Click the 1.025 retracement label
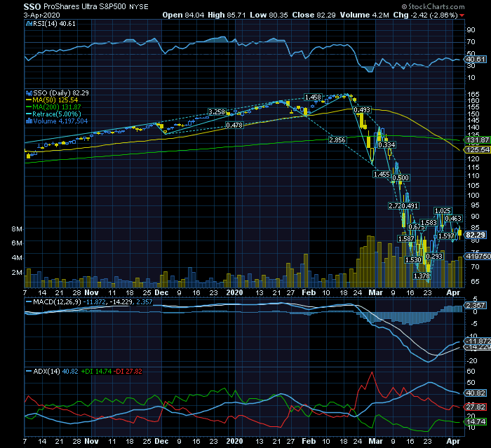Screen dimensions: 491x448 [443, 211]
